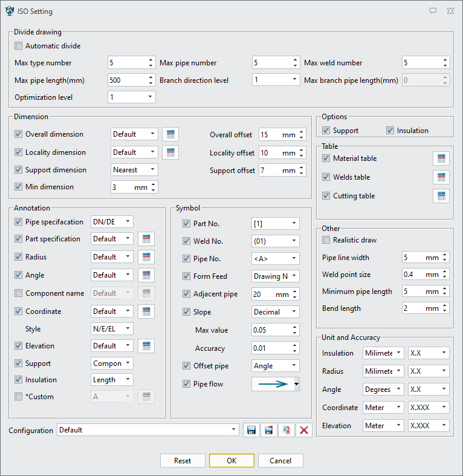Enable Realistic draw checkbox
The height and width of the screenshot is (476, 463).
click(x=326, y=240)
